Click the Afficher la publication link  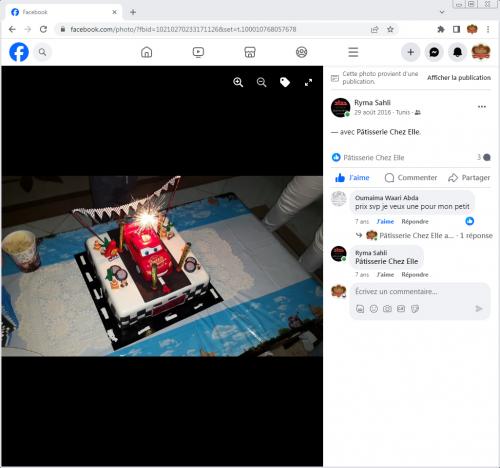[x=459, y=78]
